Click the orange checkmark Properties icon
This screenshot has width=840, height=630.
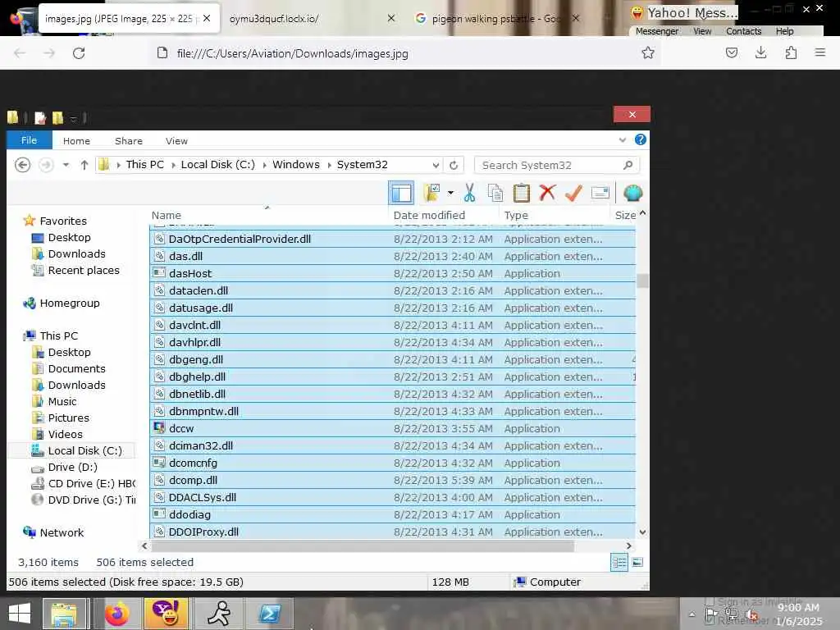(573, 193)
